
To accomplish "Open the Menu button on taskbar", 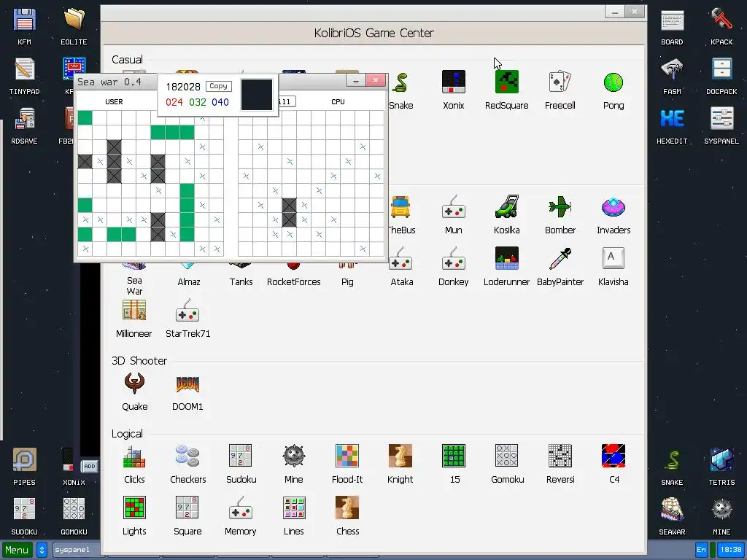I will 18,550.
